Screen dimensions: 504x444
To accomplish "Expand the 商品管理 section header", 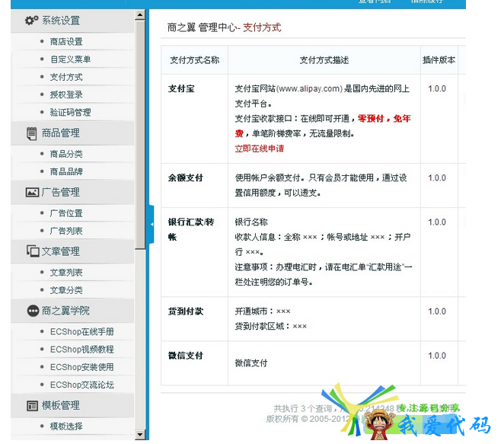I will [72, 133].
